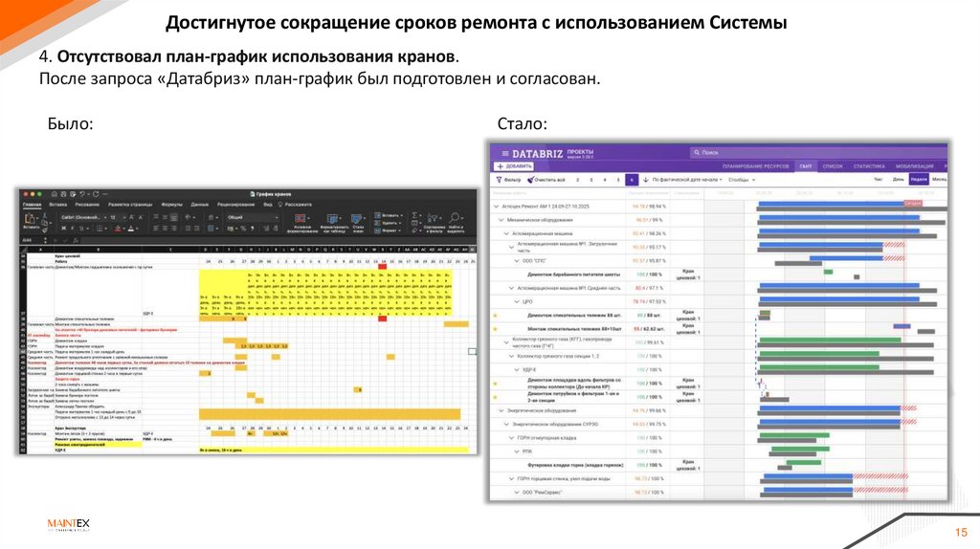The image size is (980, 549).
Task: Switch to the Статистика tab
Action: pos(869,166)
